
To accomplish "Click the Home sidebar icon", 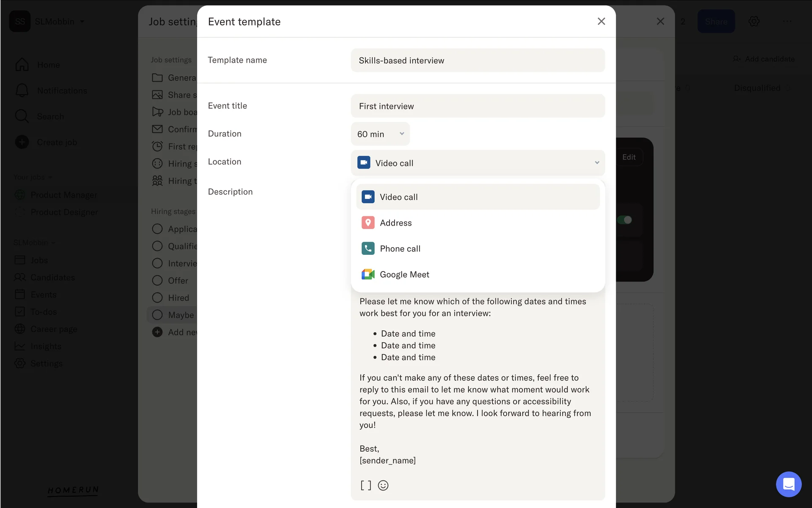I will 22,65.
